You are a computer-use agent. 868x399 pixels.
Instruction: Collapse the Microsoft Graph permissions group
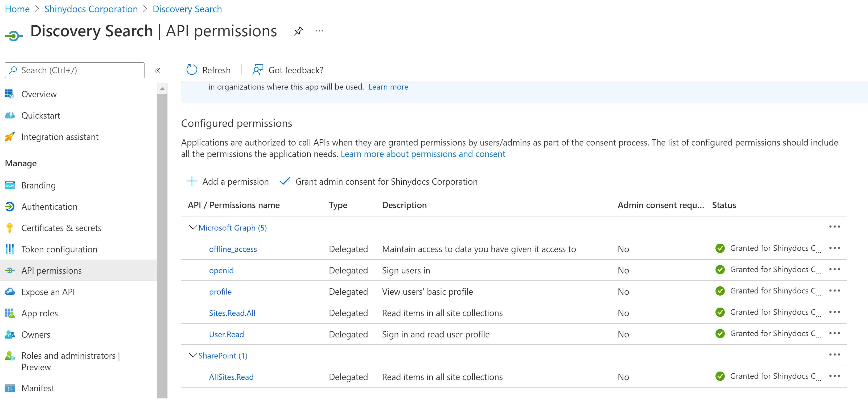(x=193, y=228)
